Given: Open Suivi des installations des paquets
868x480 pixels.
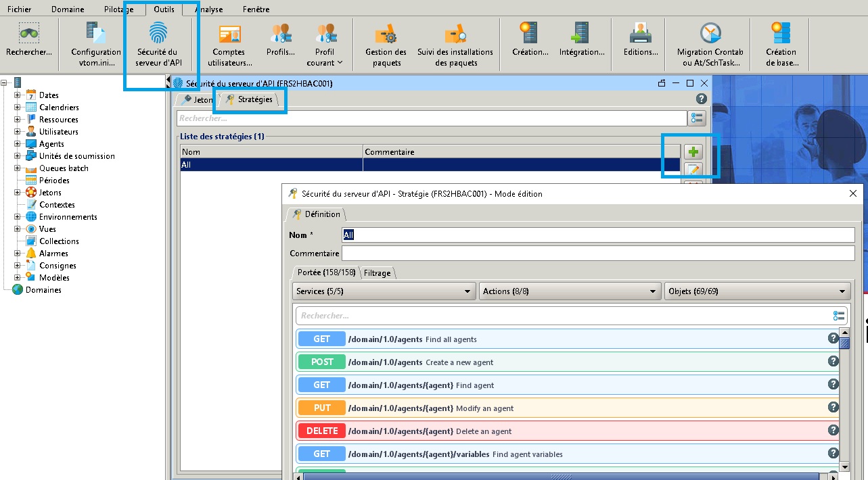Looking at the screenshot, I should (455, 43).
